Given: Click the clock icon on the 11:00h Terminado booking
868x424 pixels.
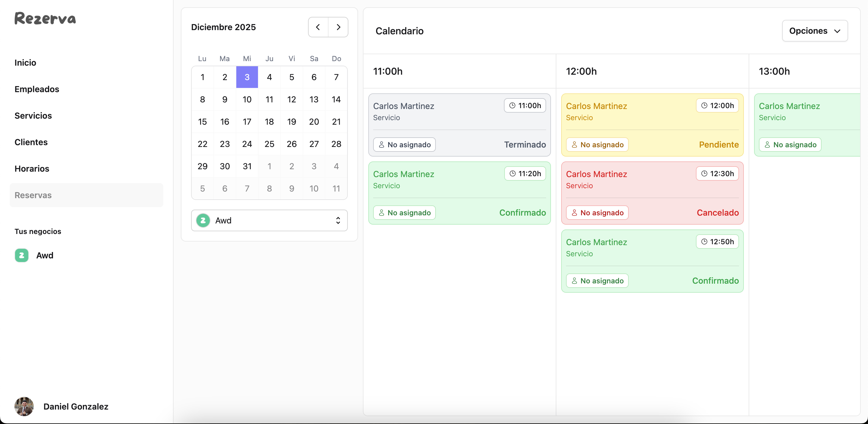Looking at the screenshot, I should tap(513, 105).
